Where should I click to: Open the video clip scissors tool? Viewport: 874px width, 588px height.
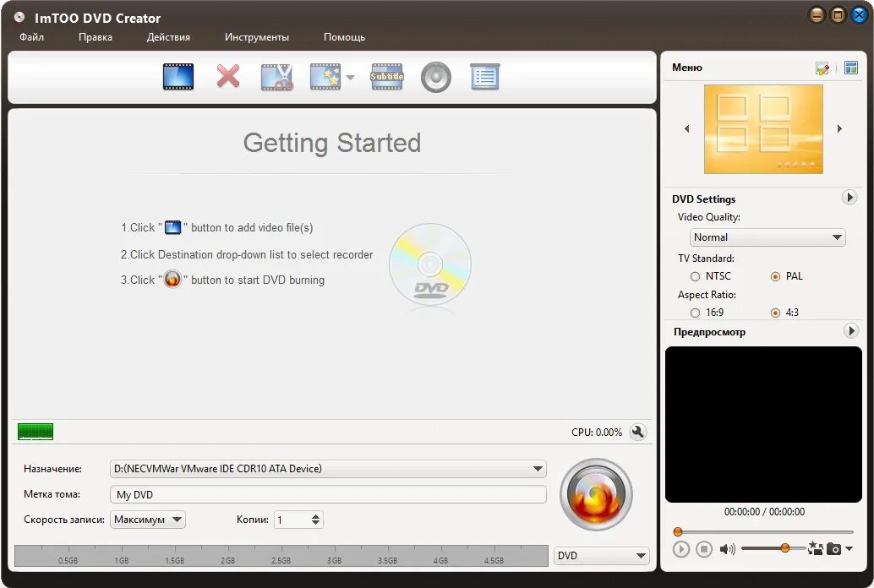point(276,77)
